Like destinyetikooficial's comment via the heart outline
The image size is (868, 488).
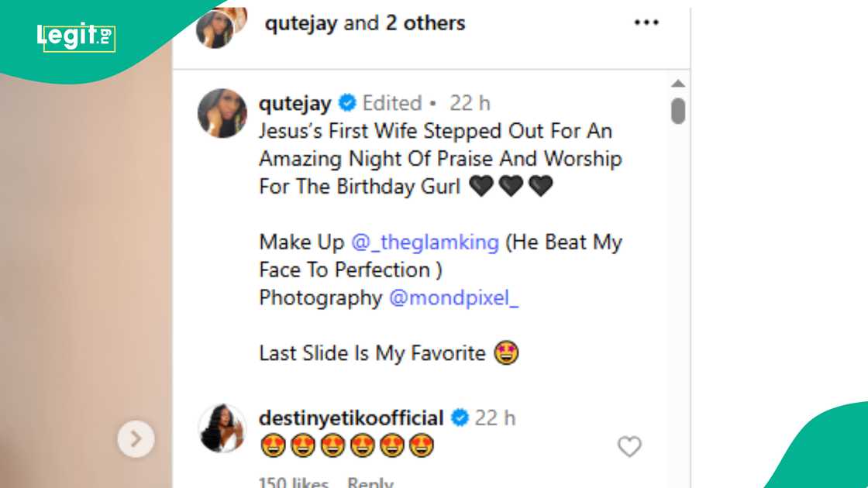(x=629, y=447)
